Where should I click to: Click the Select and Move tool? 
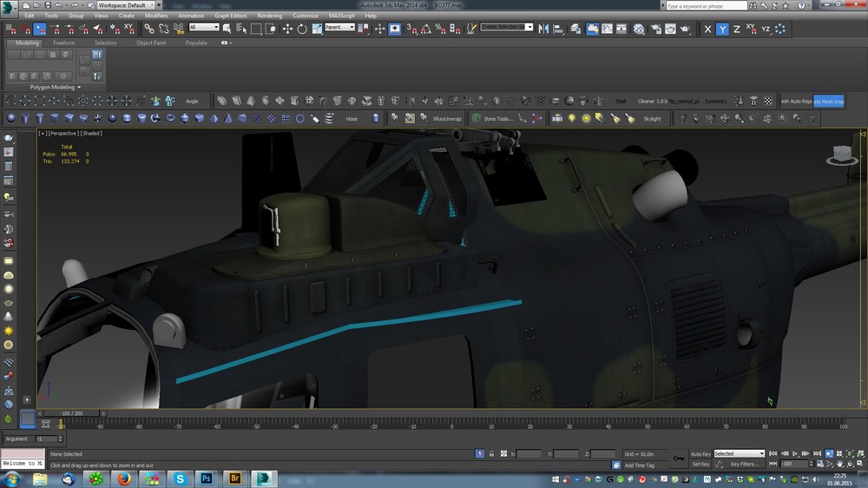tap(288, 29)
